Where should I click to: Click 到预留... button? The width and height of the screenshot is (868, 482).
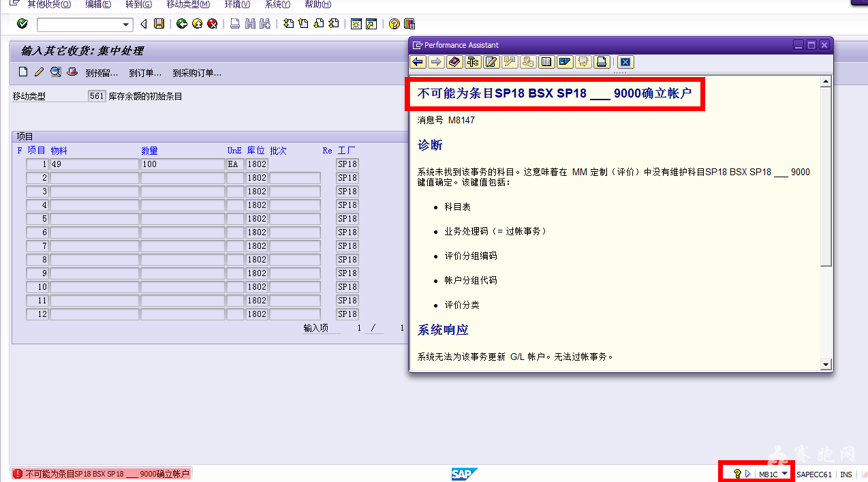[x=102, y=73]
